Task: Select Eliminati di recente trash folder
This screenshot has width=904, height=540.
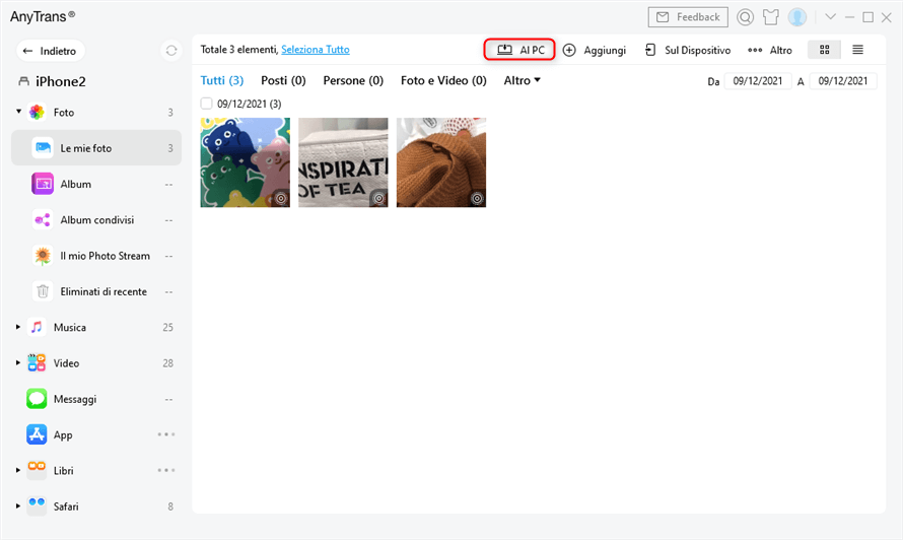Action: pos(103,292)
